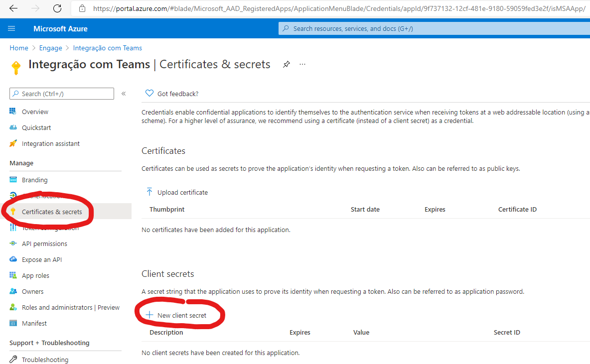
Task: Open Roles and administrators Preview
Action: [x=70, y=307]
